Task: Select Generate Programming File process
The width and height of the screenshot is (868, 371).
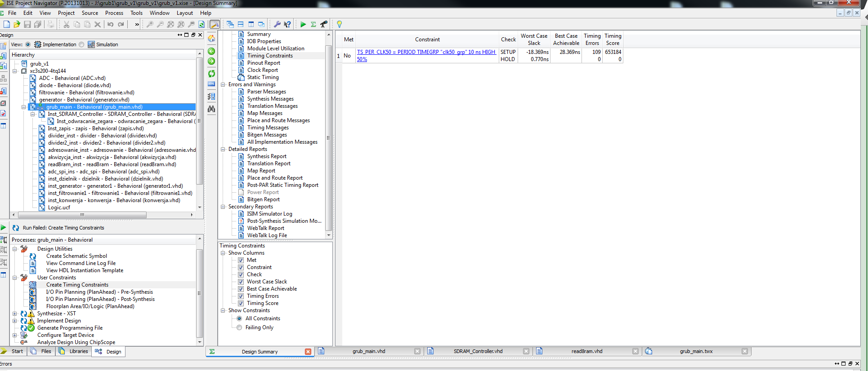Action: tap(70, 328)
